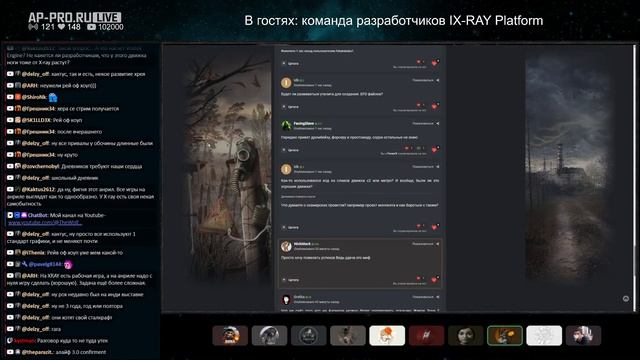Click the @Shirohk username in chat
The image size is (640, 360).
pos(34,97)
